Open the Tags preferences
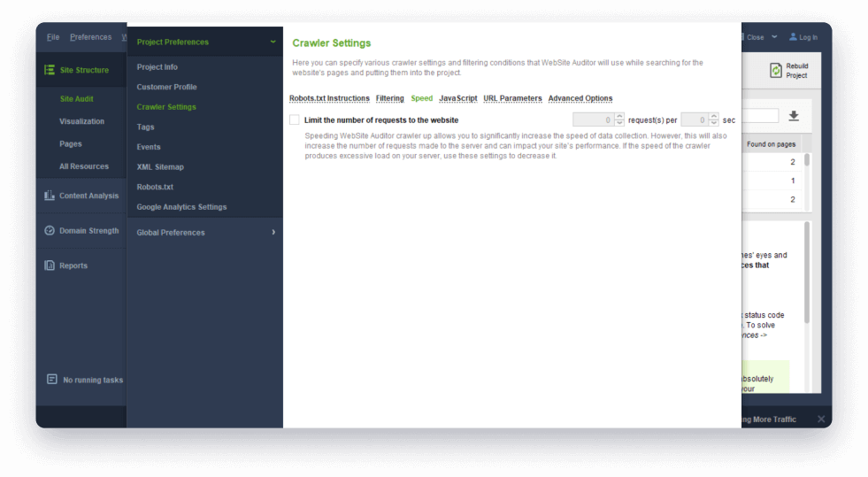This screenshot has height=477, width=868. 146,127
